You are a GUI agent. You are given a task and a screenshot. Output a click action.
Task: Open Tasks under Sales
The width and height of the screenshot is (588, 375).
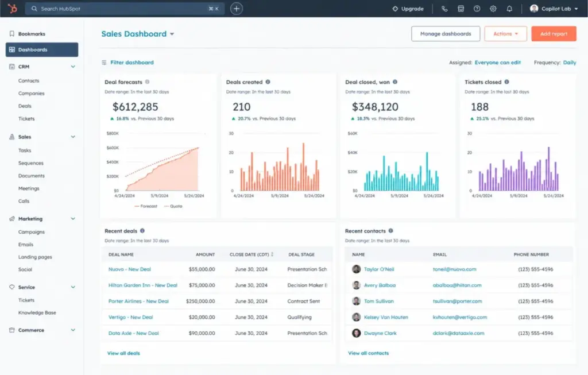coord(25,150)
